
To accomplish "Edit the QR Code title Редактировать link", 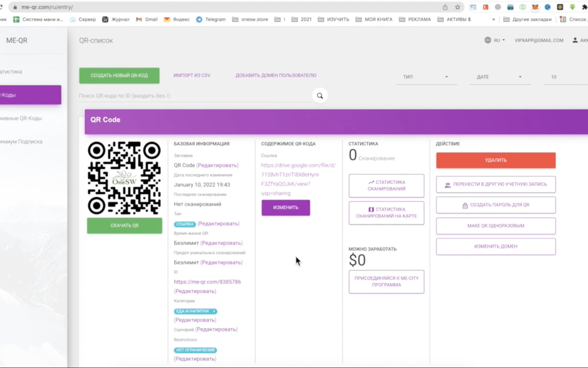I will 217,166.
